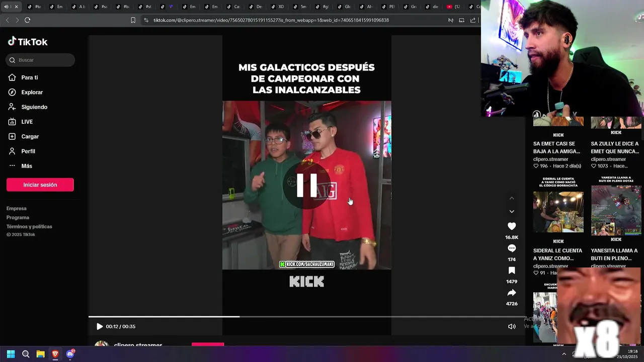
Task: Bookmark this page in address bar
Action: point(133,20)
